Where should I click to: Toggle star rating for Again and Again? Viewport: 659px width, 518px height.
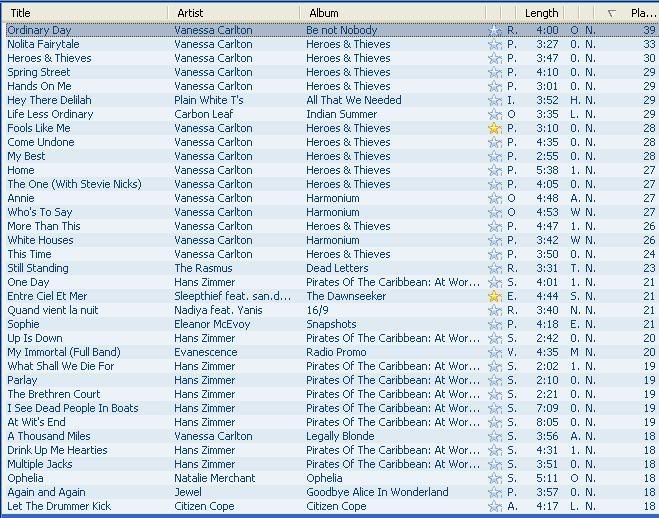(495, 492)
